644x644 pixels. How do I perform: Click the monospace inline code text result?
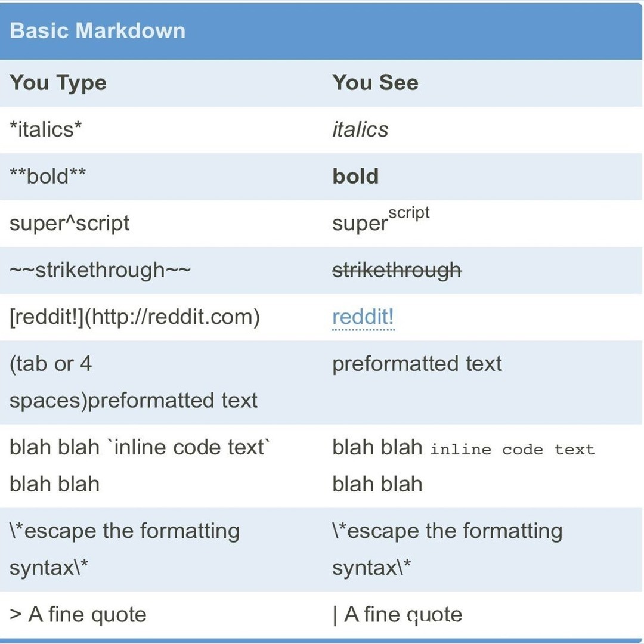coord(512,450)
